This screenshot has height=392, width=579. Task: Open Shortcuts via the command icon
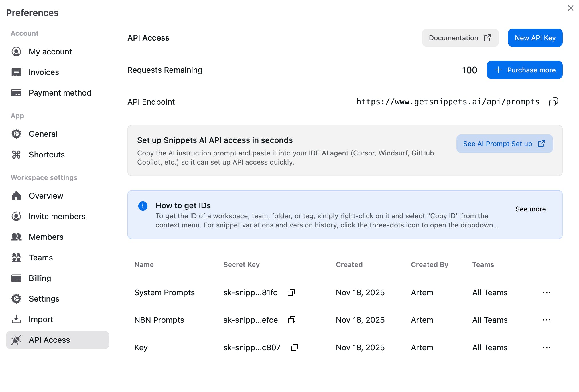coord(16,155)
